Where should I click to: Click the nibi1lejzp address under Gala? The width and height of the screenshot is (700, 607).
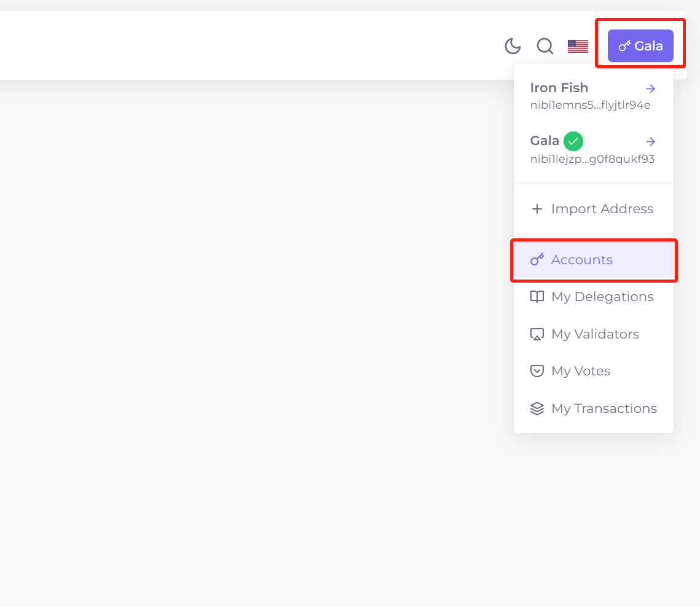point(592,159)
